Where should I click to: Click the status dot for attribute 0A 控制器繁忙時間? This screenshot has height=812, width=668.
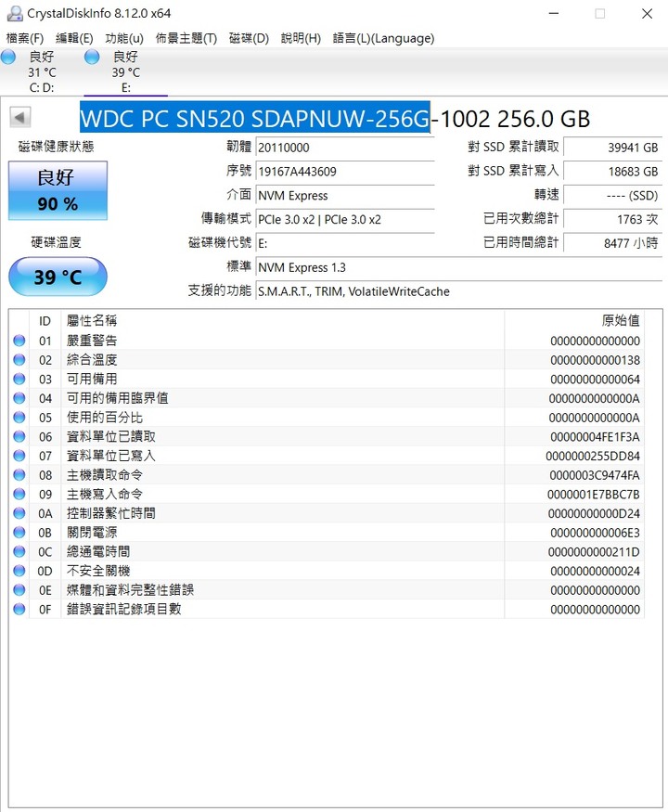19,512
